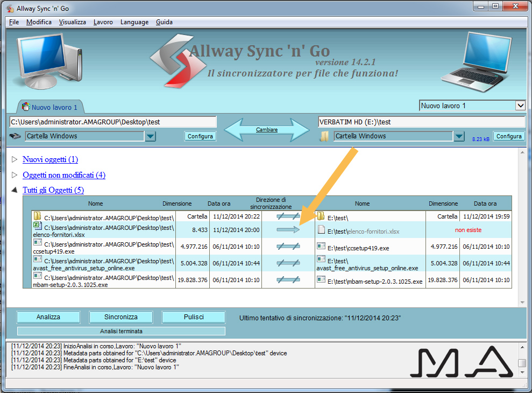Click the Tutti gli Oggetti (5) link
The width and height of the screenshot is (532, 393).
coord(53,190)
